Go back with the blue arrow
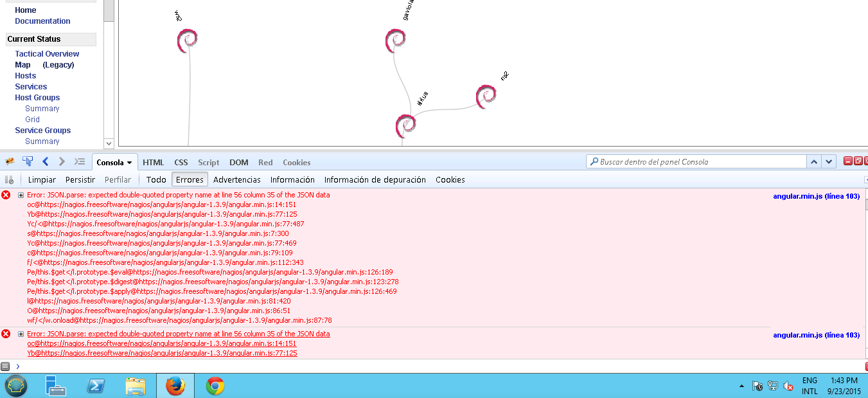This screenshot has height=398, width=868. click(x=46, y=162)
